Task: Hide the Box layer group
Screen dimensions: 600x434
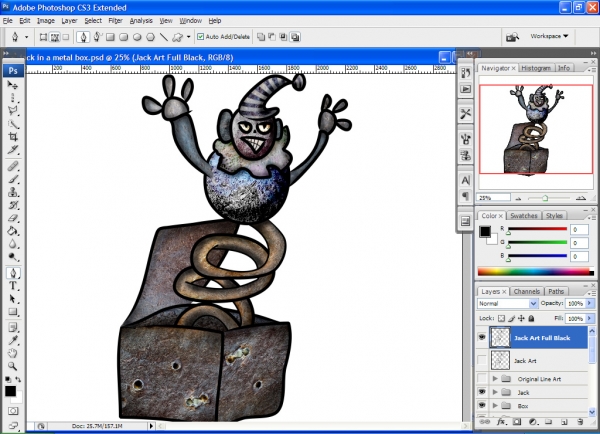Action: click(482, 405)
